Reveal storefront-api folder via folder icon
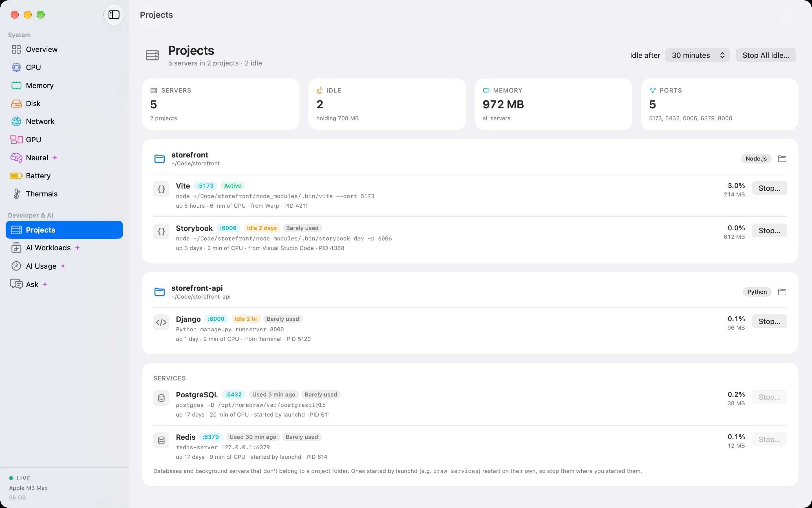 (x=782, y=292)
